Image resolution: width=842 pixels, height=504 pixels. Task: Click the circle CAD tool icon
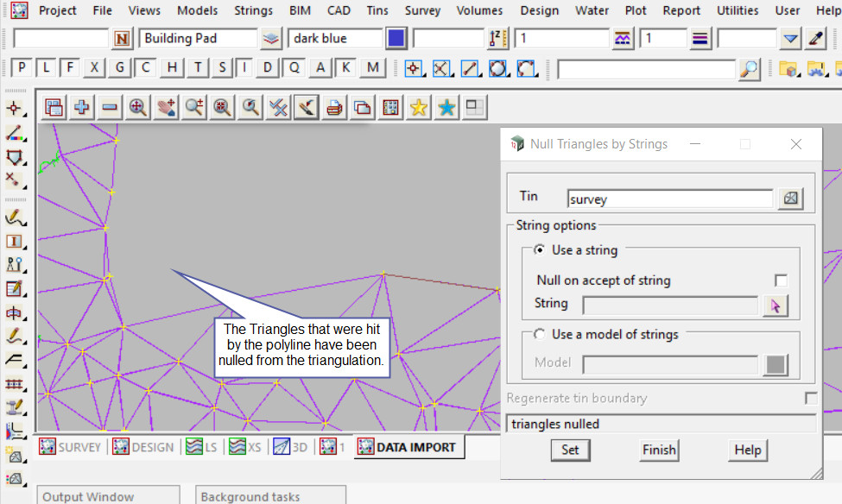[x=497, y=69]
